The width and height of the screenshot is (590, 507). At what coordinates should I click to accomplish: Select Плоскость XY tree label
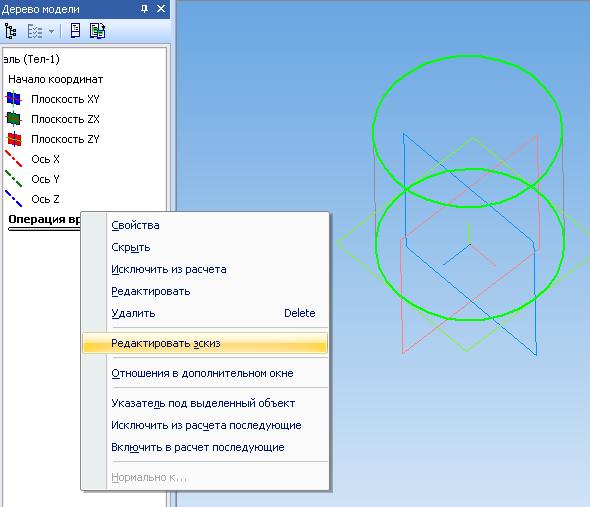click(x=65, y=99)
